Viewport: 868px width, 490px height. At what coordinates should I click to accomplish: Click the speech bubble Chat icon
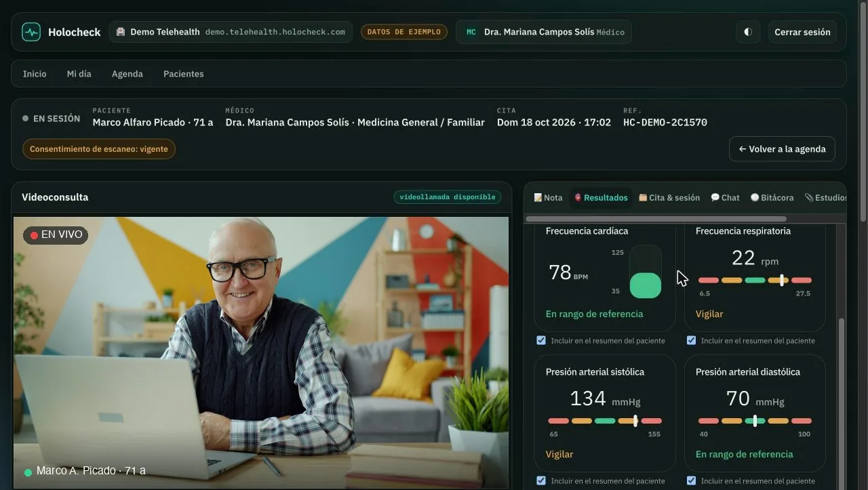[715, 198]
